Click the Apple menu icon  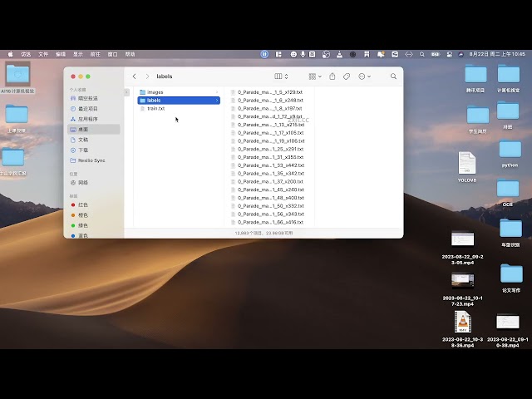click(11, 54)
